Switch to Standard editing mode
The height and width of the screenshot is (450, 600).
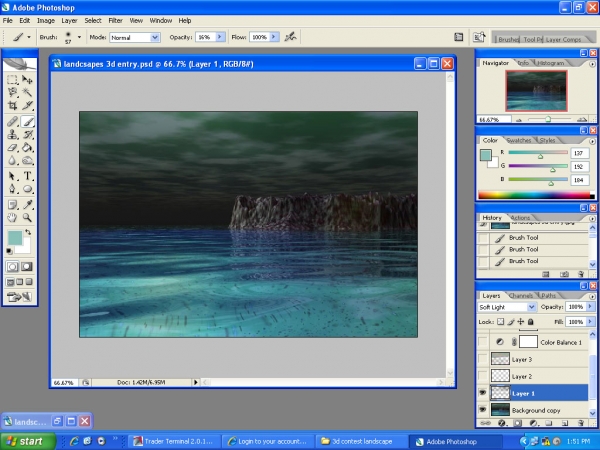point(12,267)
